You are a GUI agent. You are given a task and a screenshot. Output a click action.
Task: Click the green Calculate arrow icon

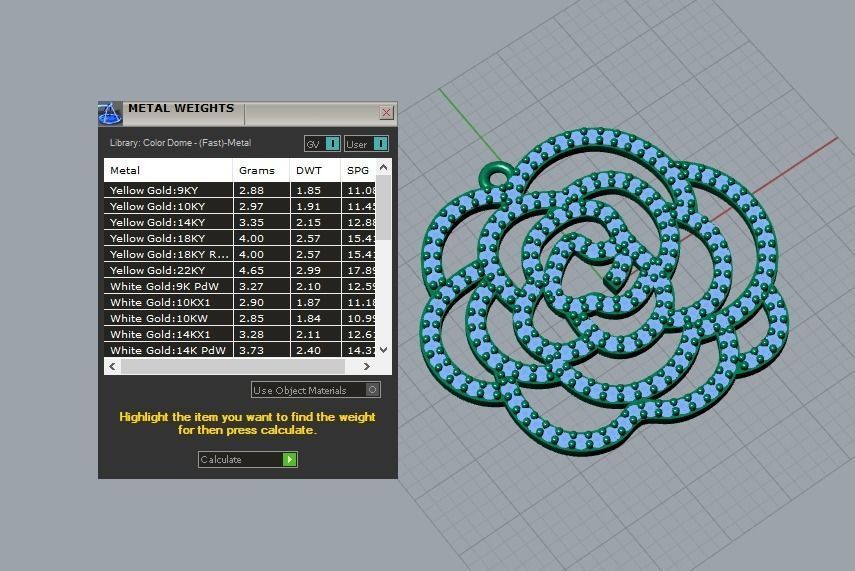coord(290,460)
